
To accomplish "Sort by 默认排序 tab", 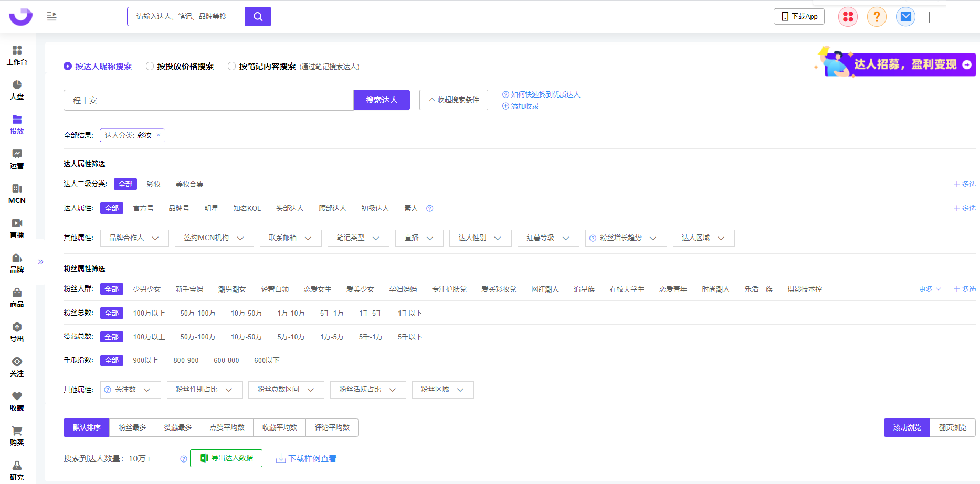I will 86,427.
